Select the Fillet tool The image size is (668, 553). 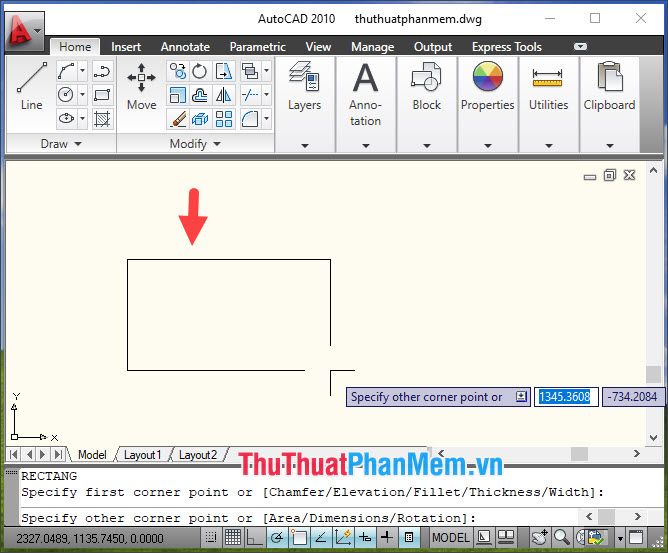point(250,119)
